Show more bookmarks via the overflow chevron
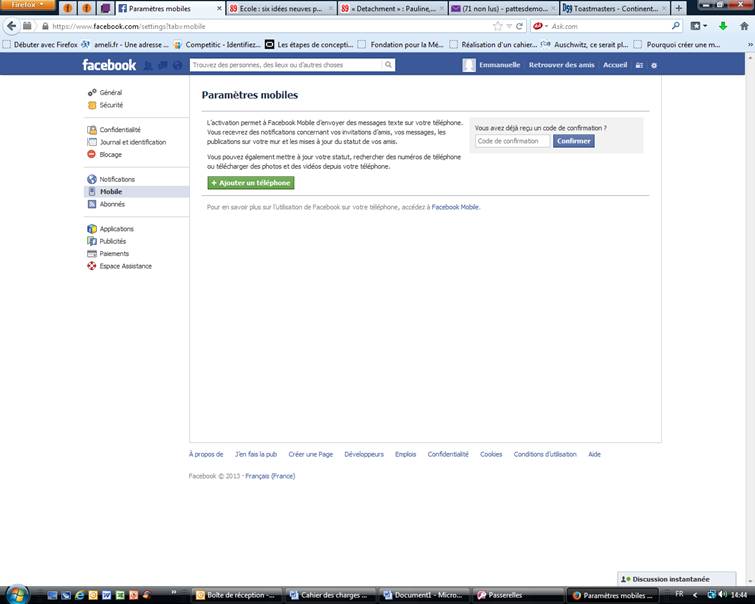 pyautogui.click(x=750, y=45)
